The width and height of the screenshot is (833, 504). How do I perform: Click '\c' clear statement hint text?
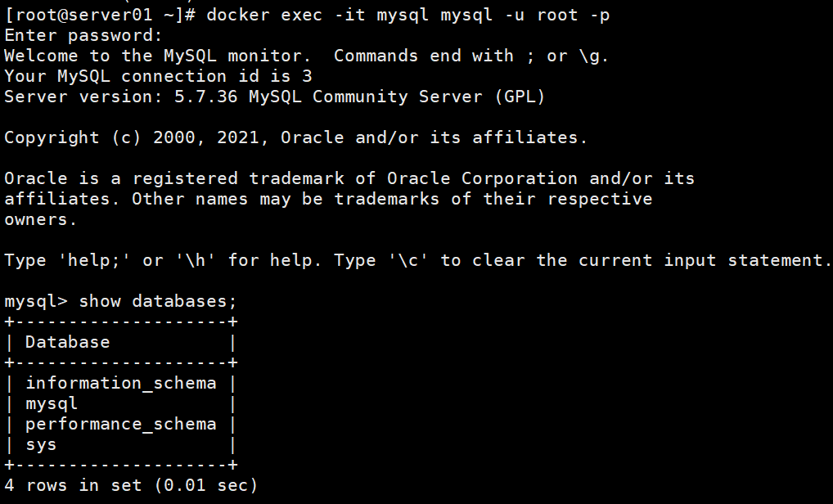tap(408, 260)
